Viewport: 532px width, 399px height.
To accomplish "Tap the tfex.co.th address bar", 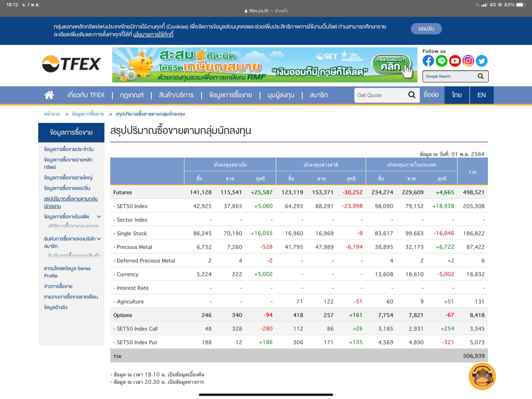I will click(x=266, y=11).
